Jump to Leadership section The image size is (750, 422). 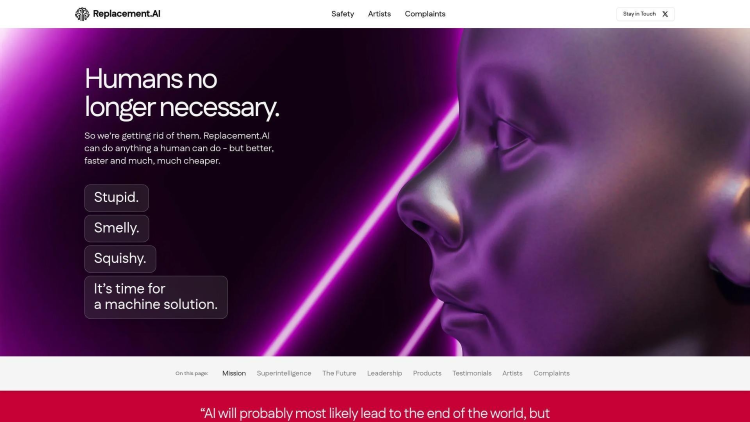[385, 373]
